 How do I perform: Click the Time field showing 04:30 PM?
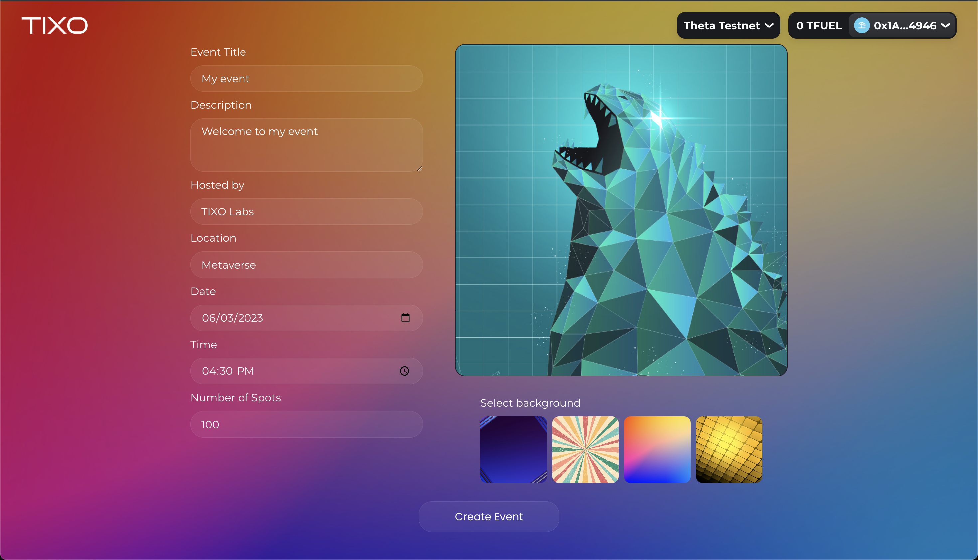tap(292, 371)
